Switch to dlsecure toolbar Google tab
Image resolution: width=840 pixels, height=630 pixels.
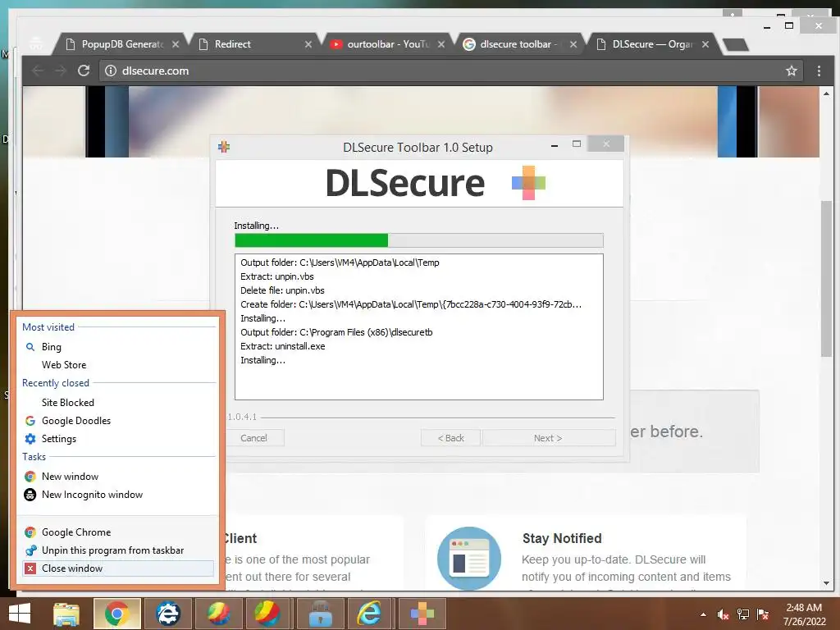click(518, 44)
